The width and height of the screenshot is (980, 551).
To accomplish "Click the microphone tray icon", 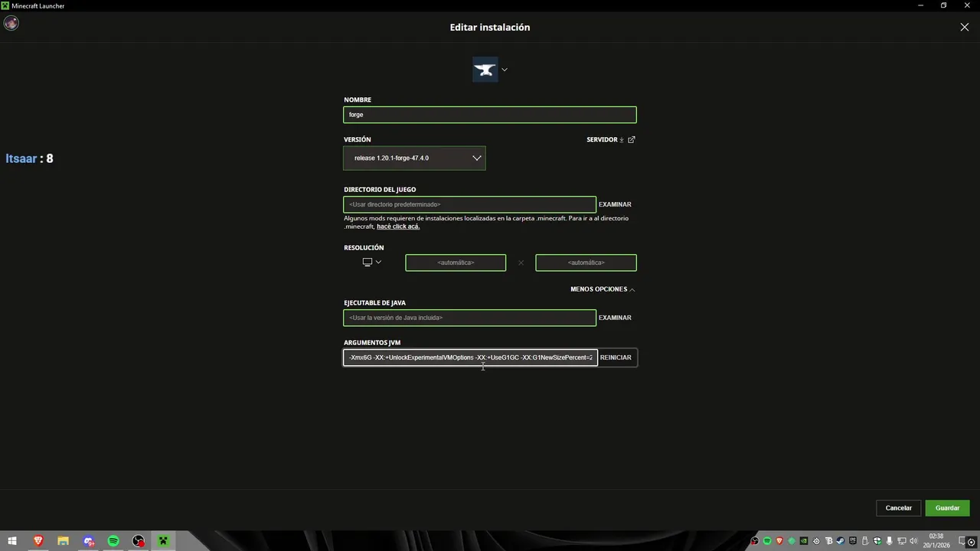I will 890,541.
